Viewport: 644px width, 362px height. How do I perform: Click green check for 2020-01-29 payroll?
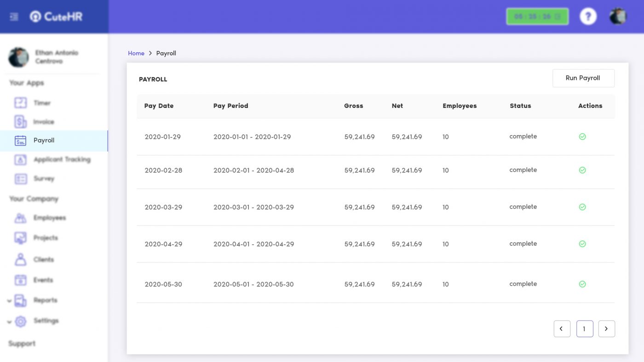pyautogui.click(x=582, y=136)
